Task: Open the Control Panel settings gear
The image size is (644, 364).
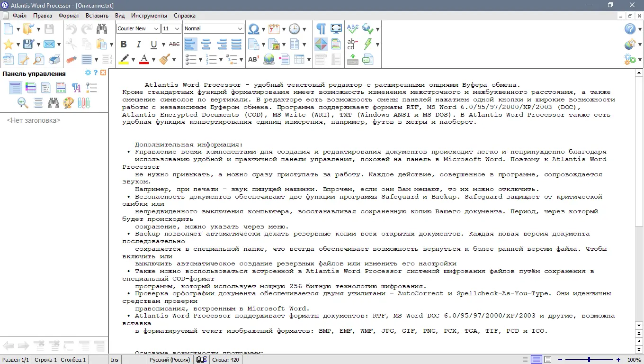Action: click(88, 73)
